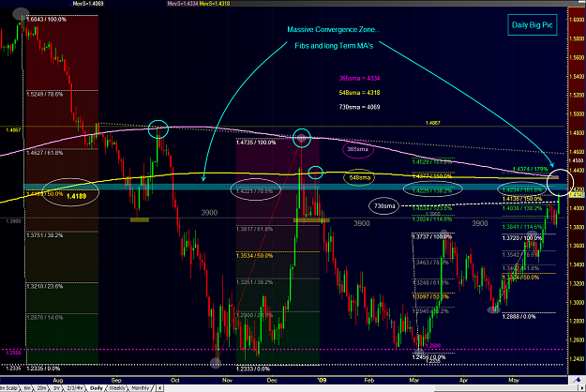Click the '1.2335 / 0.0%' Fibonacci label
This screenshot has width=586, height=392.
coord(43,369)
